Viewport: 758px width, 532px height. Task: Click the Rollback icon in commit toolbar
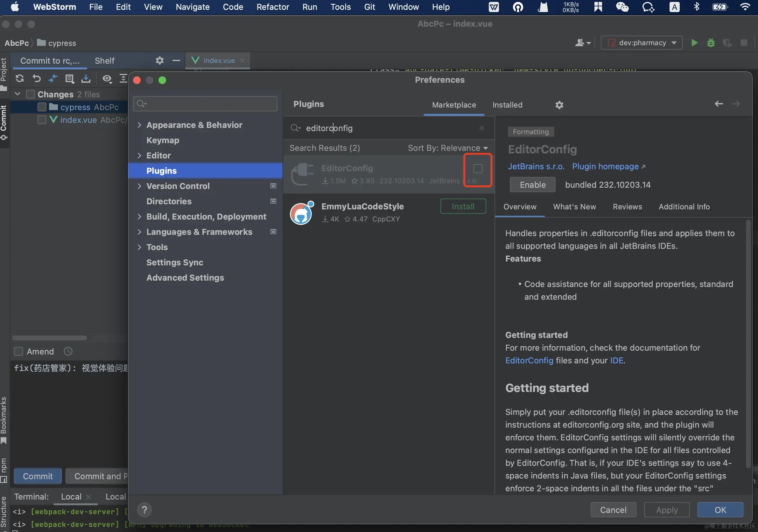point(36,79)
